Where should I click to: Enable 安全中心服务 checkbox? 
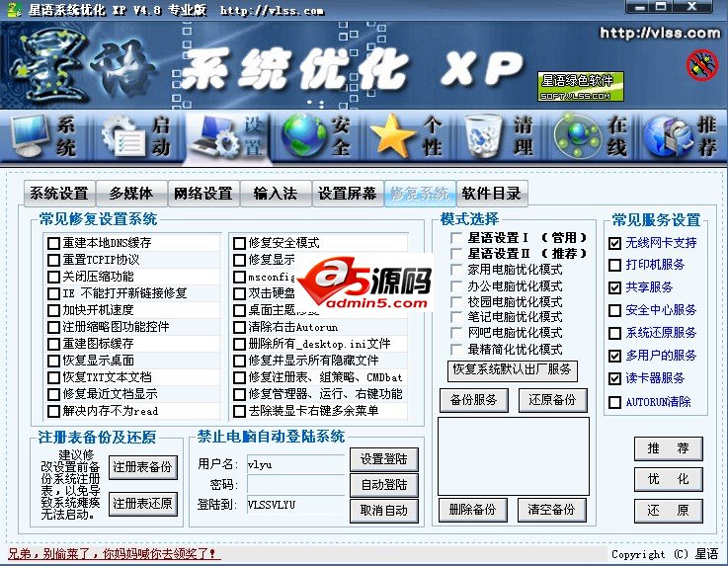click(614, 310)
